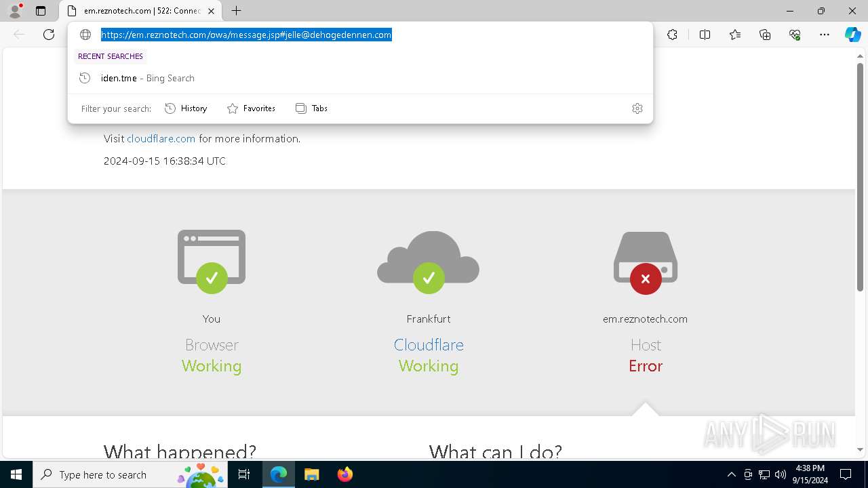This screenshot has width=868, height=488.
Task: Open the Edge profile icon
Action: tap(15, 11)
